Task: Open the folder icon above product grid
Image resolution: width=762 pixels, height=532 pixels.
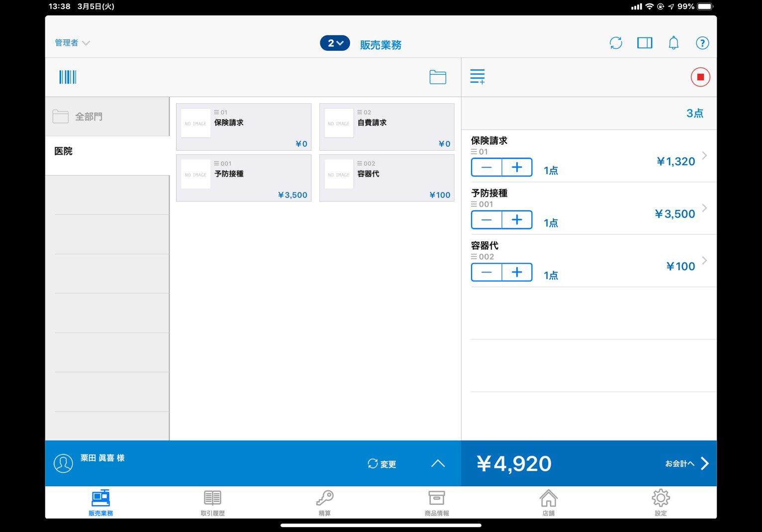Action: coord(437,77)
